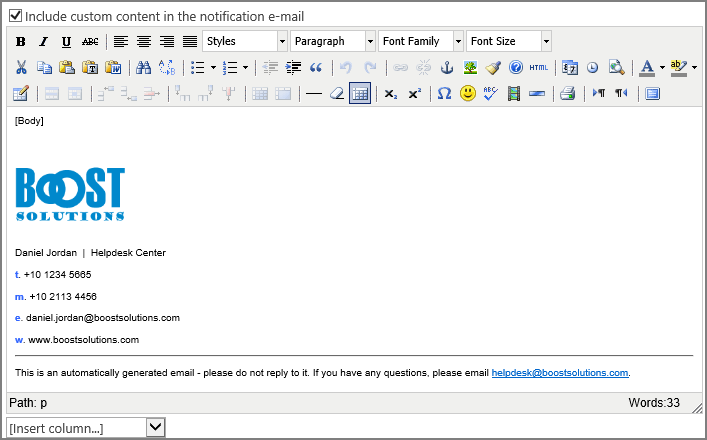Paste as plain text
707x440 pixels.
tap(90, 68)
